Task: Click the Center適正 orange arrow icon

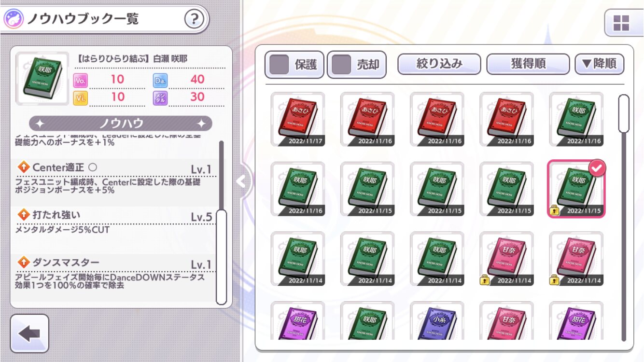Action: (x=24, y=167)
